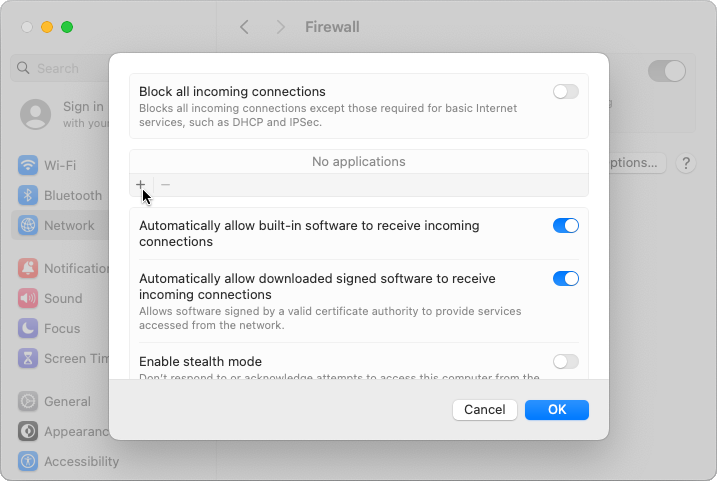Image resolution: width=717 pixels, height=481 pixels.
Task: Click the General gear icon
Action: click(28, 401)
